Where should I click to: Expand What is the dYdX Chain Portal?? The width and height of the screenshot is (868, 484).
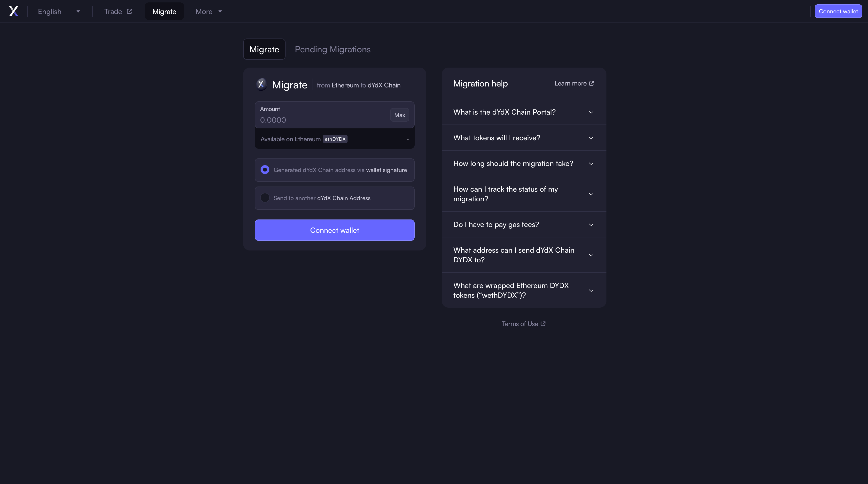tap(524, 112)
